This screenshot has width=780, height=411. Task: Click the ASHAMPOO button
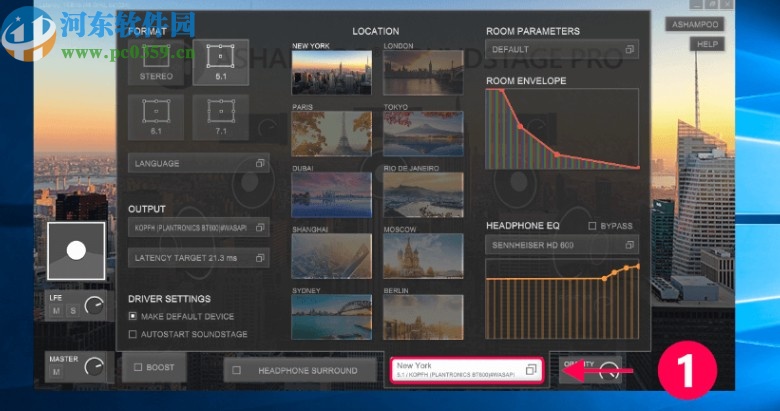pos(695,24)
